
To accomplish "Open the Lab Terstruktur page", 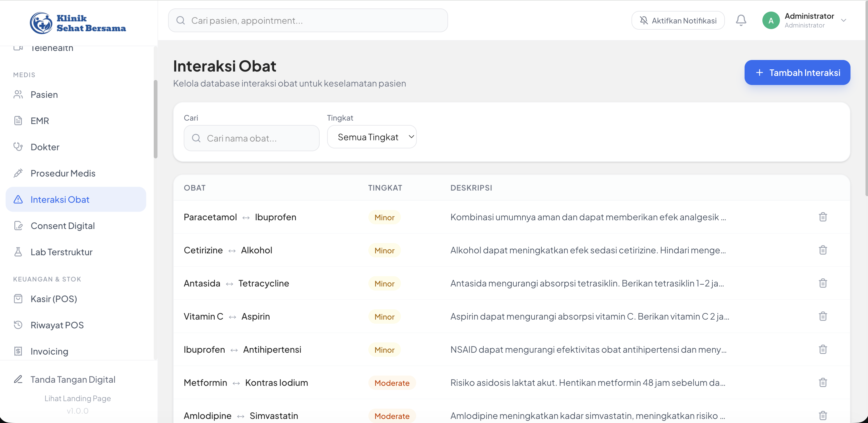I will (61, 252).
